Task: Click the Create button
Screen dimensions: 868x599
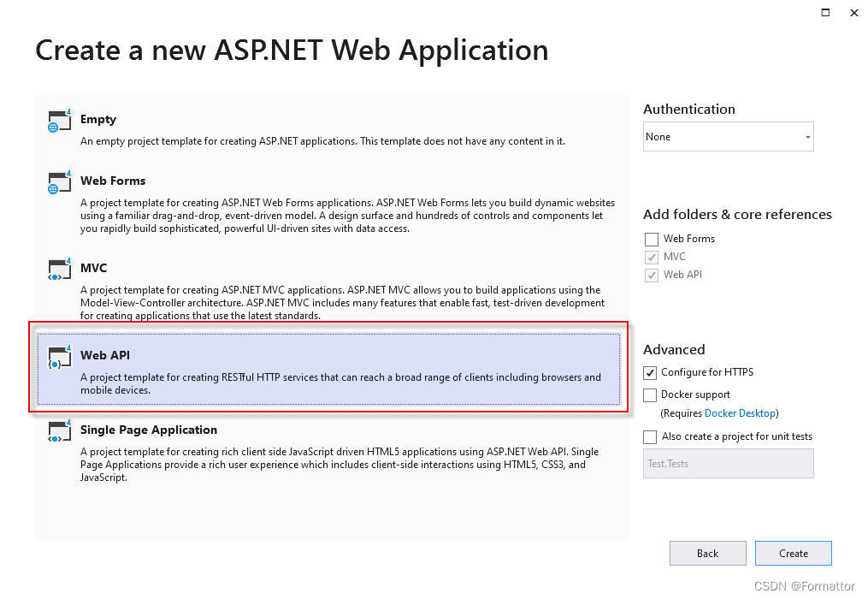Action: point(794,553)
